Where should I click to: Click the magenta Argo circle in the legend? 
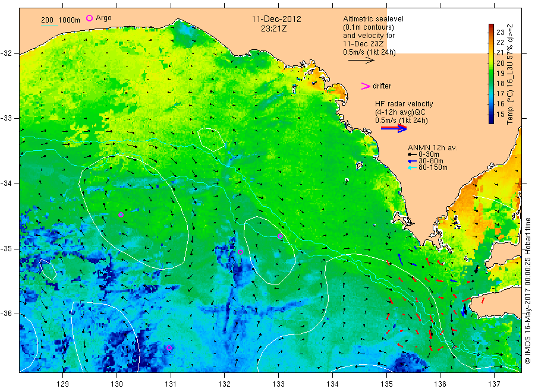[89, 18]
